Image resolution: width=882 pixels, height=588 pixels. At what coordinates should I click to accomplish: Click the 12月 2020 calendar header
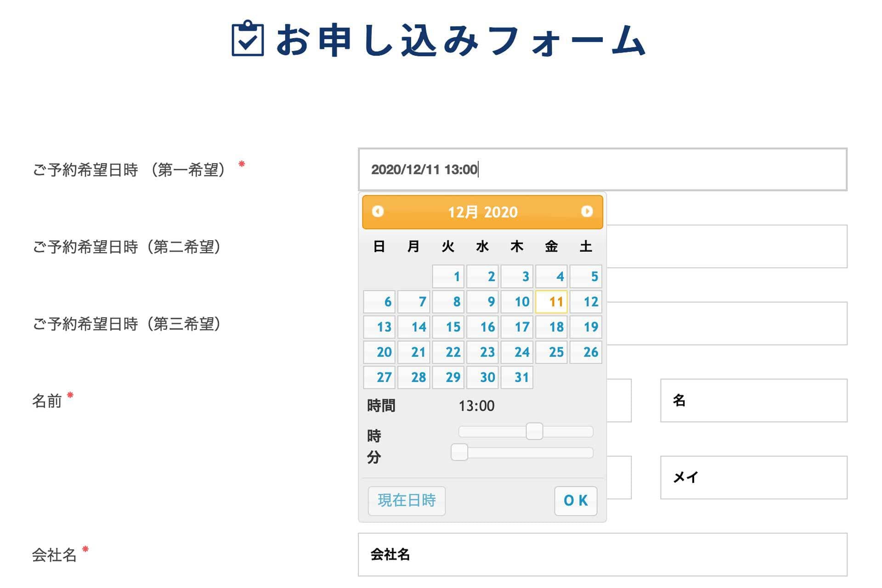click(x=482, y=212)
